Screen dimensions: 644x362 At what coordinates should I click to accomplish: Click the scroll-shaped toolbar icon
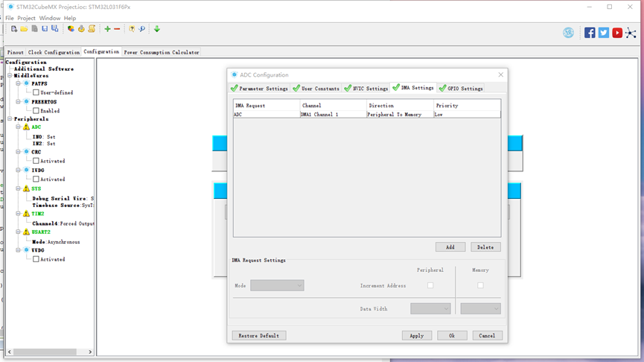pos(92,29)
